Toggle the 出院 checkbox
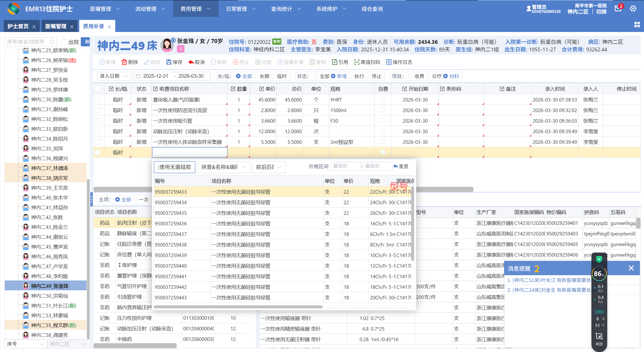Screen dimensions: 644x352 (x=64, y=42)
